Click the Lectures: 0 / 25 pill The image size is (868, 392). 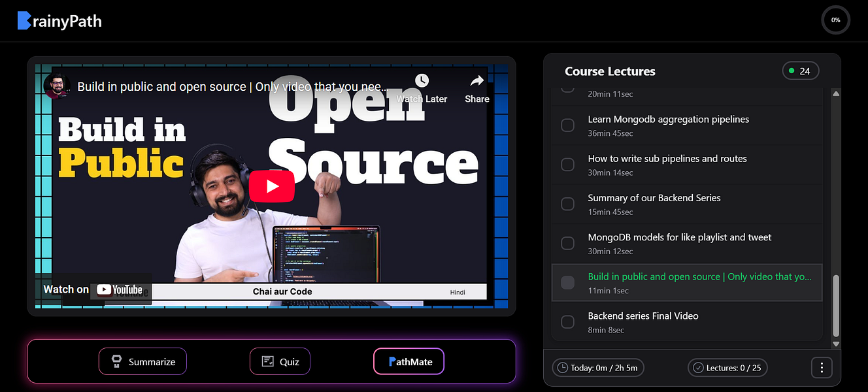727,368
